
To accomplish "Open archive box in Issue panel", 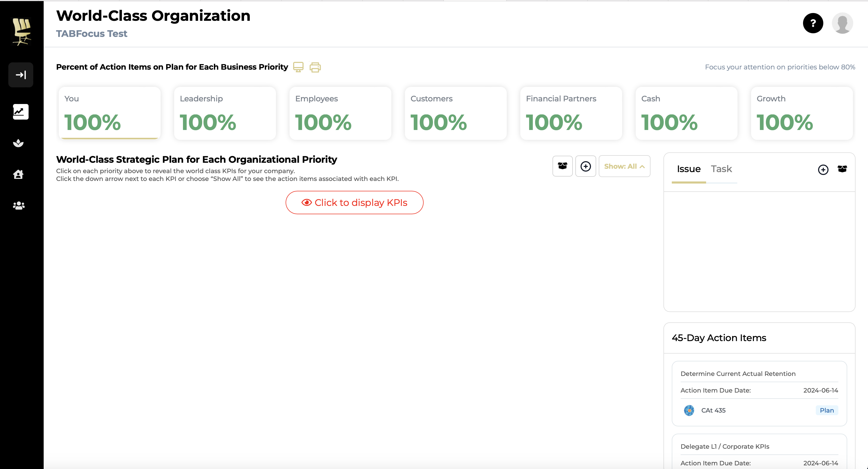I will [x=842, y=169].
